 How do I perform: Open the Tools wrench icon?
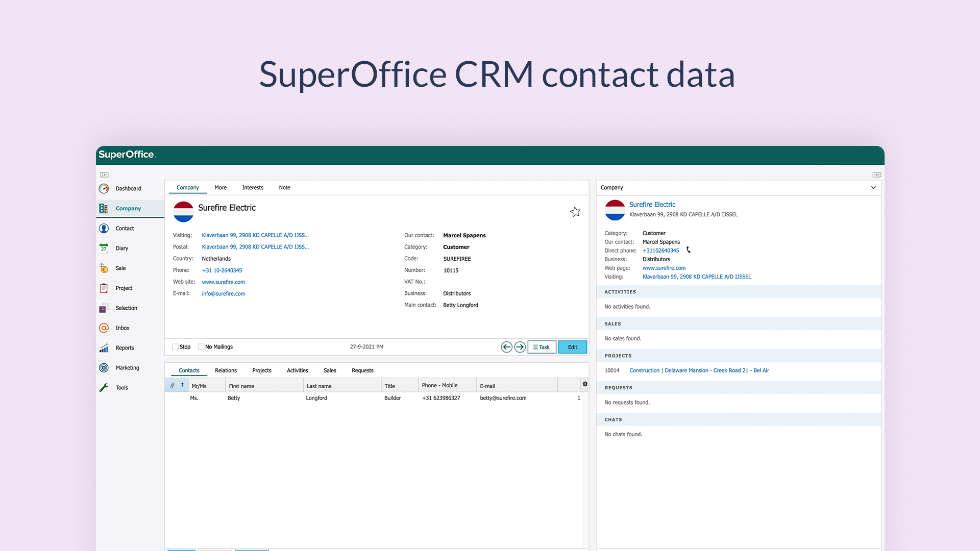click(x=104, y=388)
